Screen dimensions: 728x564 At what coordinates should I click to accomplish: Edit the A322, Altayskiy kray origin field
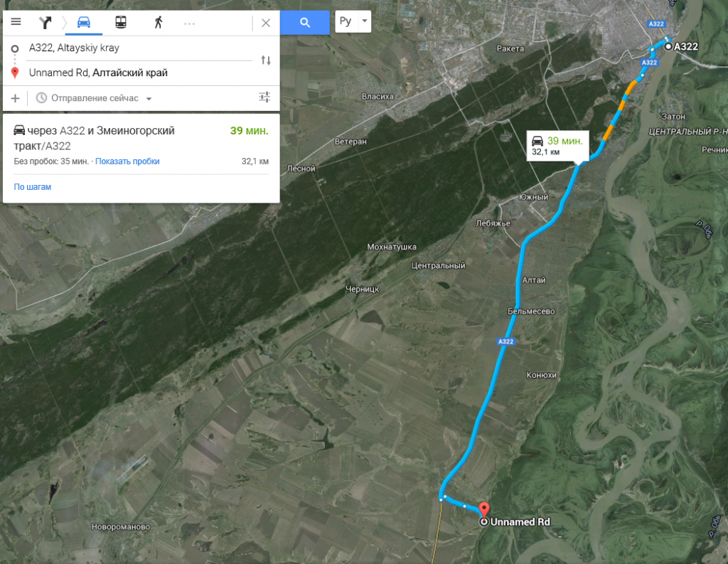[x=139, y=48]
